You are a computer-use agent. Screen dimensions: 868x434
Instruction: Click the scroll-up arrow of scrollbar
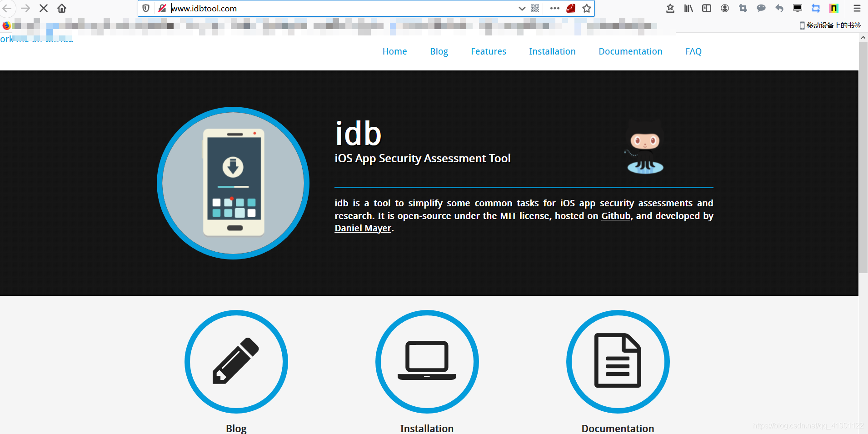click(863, 38)
